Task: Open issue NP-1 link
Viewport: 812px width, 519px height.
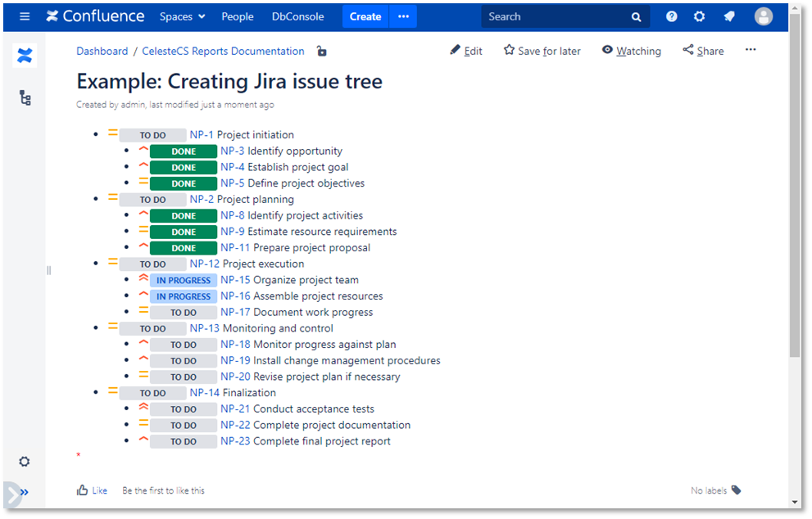Action: 202,134
